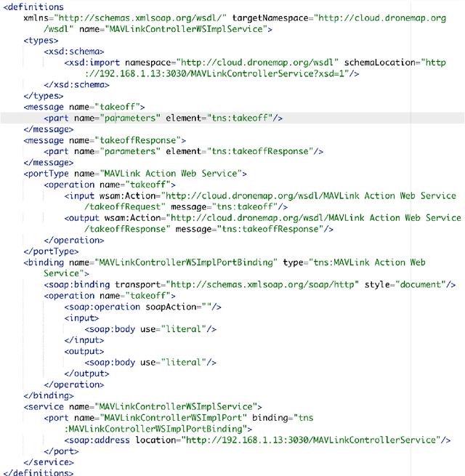Click message="tns:takeoffResponse" in the output element
Viewport: 465px width, 476px height.
pos(250,229)
